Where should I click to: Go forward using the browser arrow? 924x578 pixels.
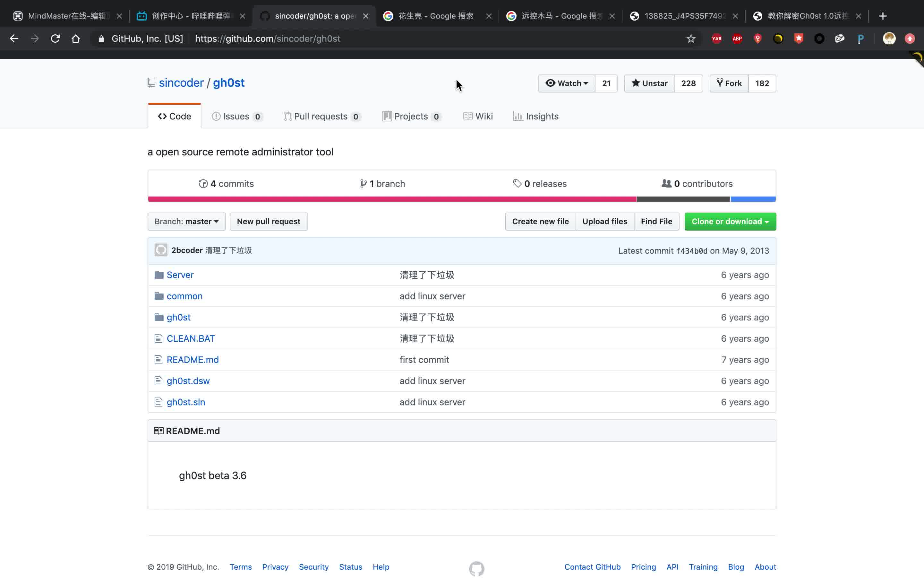(35, 39)
